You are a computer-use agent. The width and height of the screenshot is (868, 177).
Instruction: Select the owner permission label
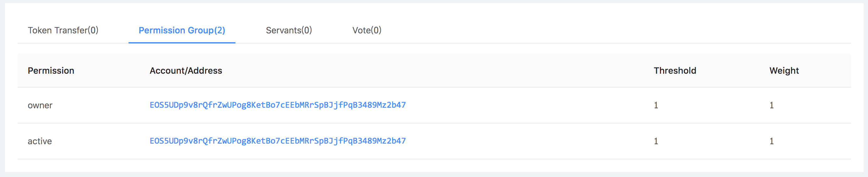[x=40, y=106]
